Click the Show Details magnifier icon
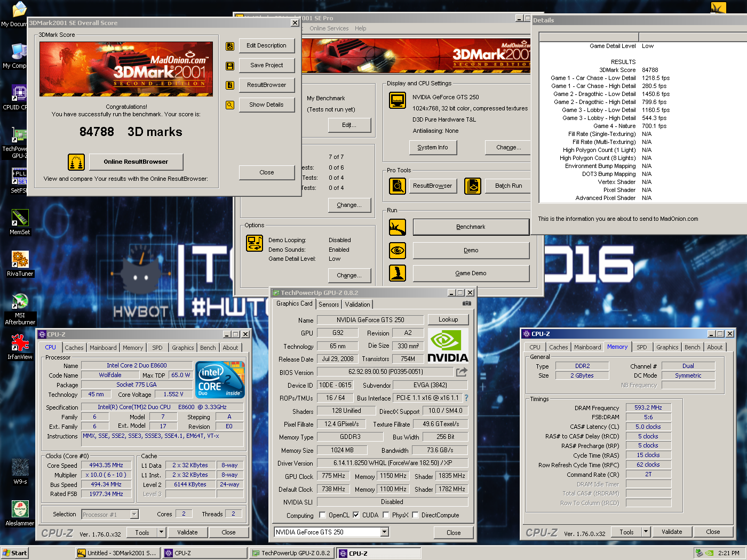747x560 pixels. (x=230, y=105)
